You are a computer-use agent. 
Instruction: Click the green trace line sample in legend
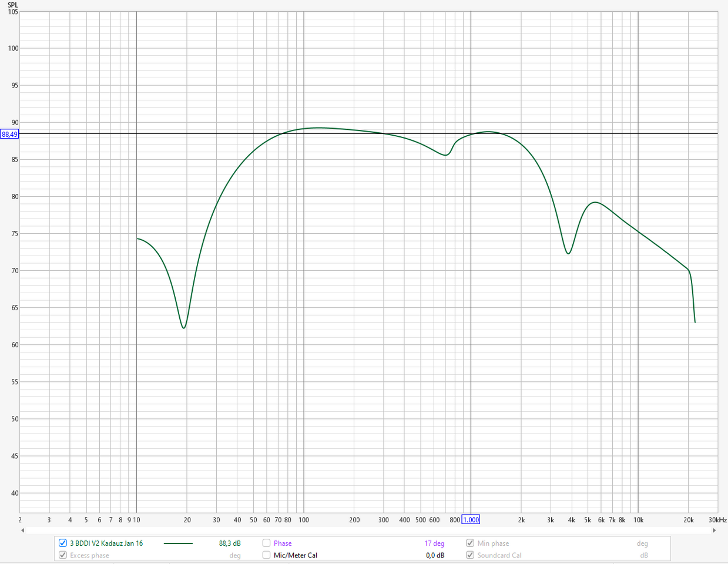coord(177,543)
